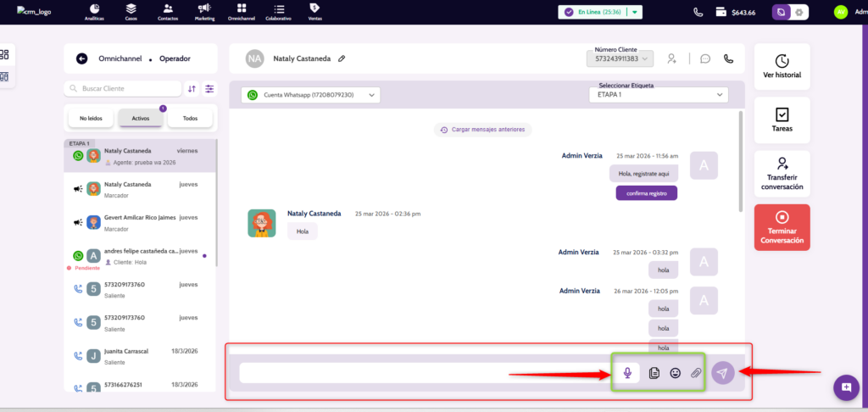Toggle the sort order arrows icon

tap(192, 88)
